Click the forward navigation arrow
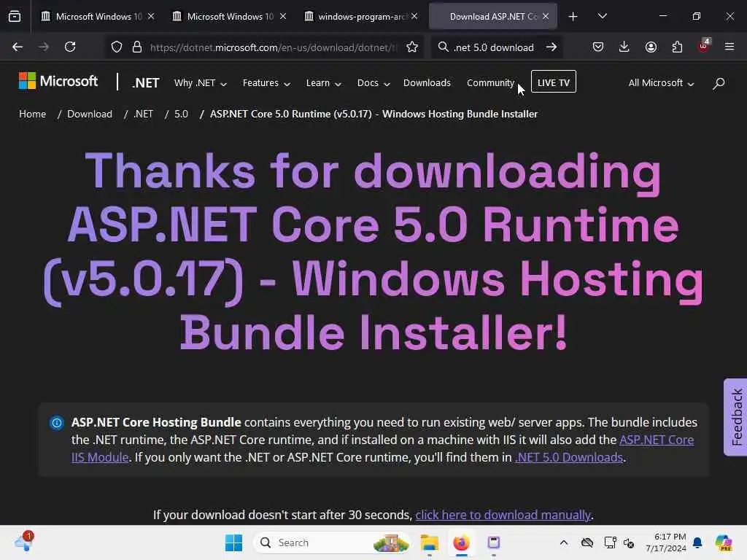Screen dimensions: 747x560 44,47
